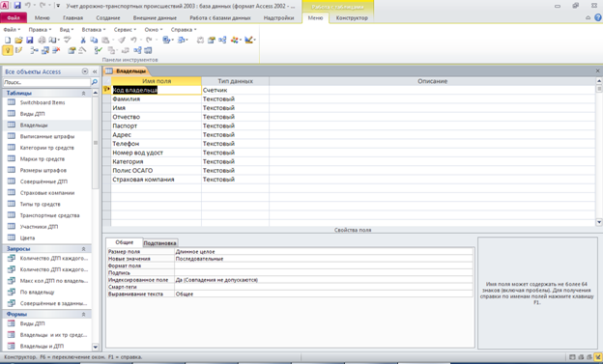Viewport: 603px width, 364px height.
Task: Click the Relationships icon in the first toolbar row
Action: click(x=222, y=40)
